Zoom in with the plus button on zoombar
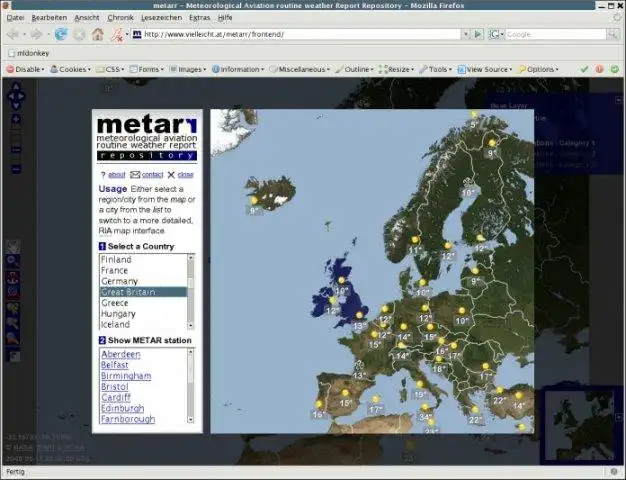Screen dimensions: 626x480 coord(16,119)
